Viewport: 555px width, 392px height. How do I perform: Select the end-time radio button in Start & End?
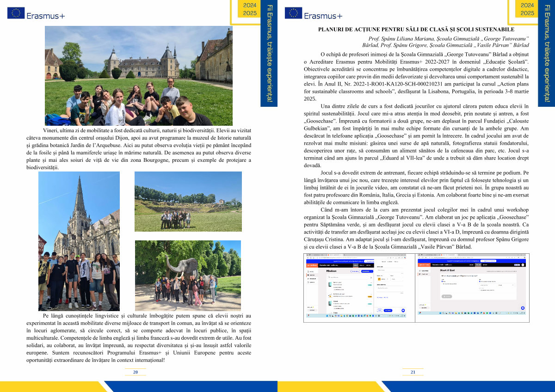[x=480, y=281]
